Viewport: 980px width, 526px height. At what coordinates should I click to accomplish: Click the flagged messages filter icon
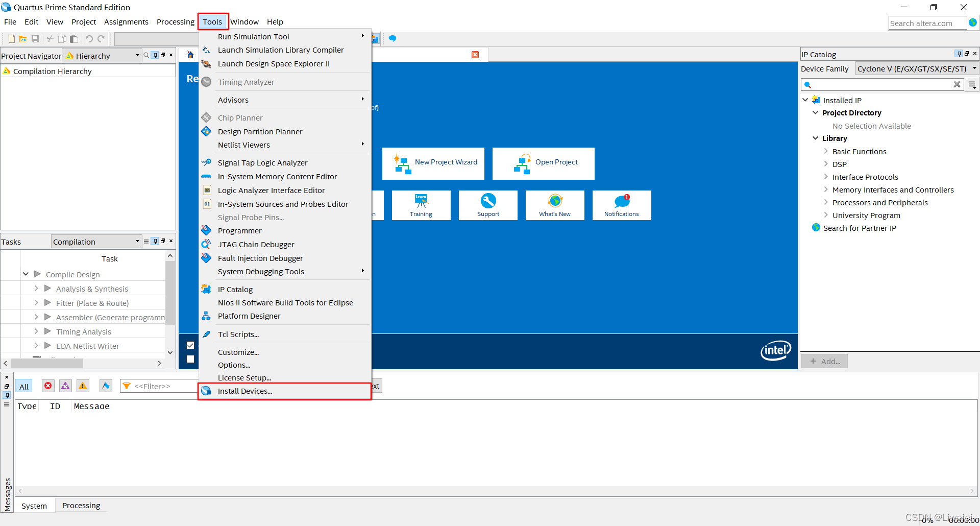pyautogui.click(x=106, y=386)
